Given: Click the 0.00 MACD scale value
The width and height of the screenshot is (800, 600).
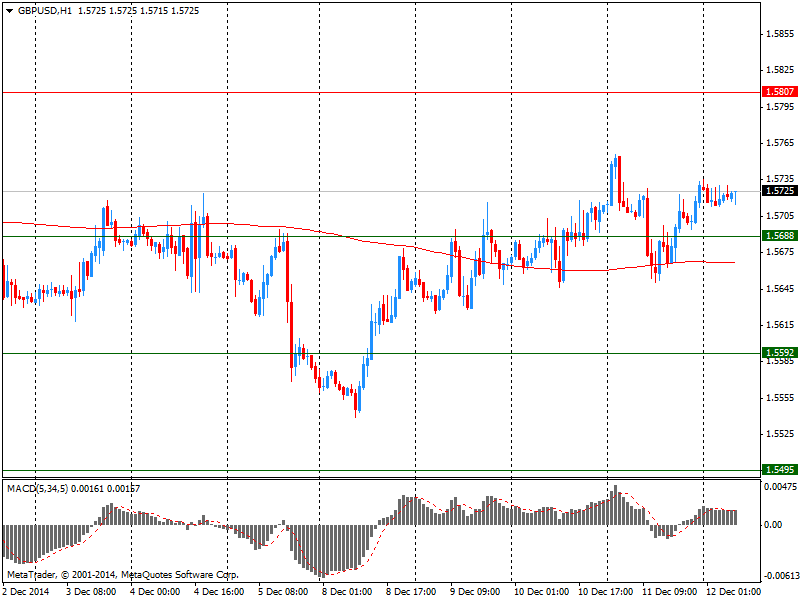Looking at the screenshot, I should pyautogui.click(x=773, y=524).
